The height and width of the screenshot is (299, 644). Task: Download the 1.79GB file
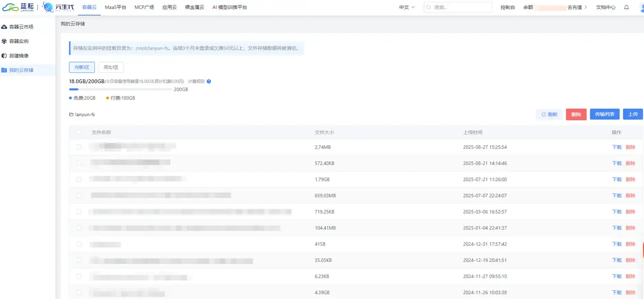[x=617, y=179]
